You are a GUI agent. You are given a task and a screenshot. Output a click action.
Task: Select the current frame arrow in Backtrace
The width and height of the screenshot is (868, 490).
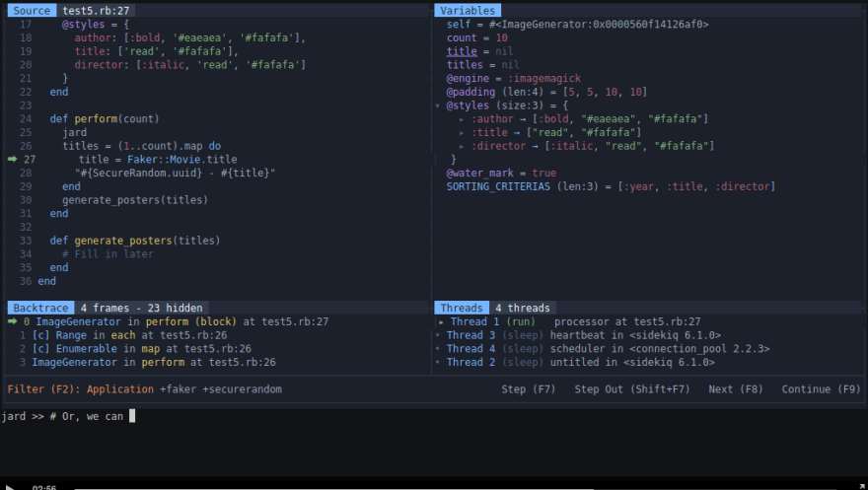tap(12, 321)
